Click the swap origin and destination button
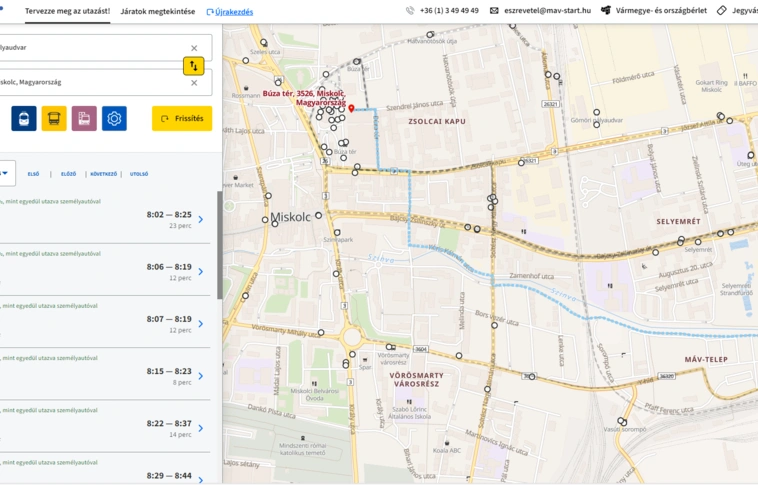The height and width of the screenshot is (485, 758). [194, 65]
